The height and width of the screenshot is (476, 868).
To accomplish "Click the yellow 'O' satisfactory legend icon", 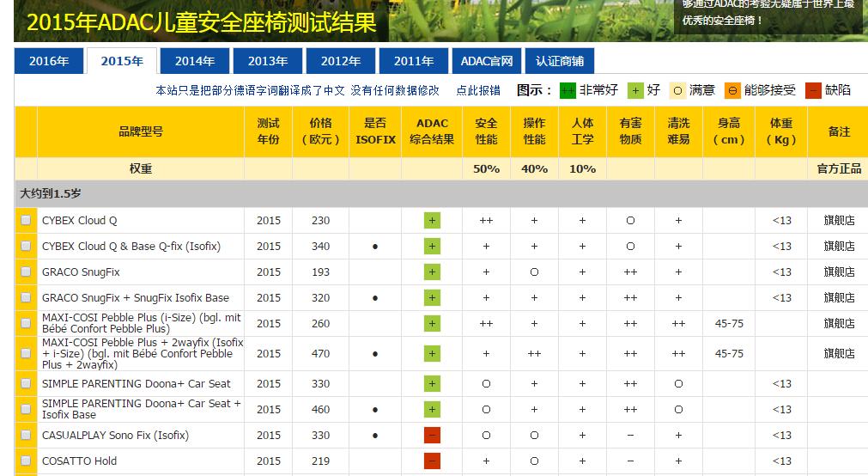I will [x=677, y=90].
